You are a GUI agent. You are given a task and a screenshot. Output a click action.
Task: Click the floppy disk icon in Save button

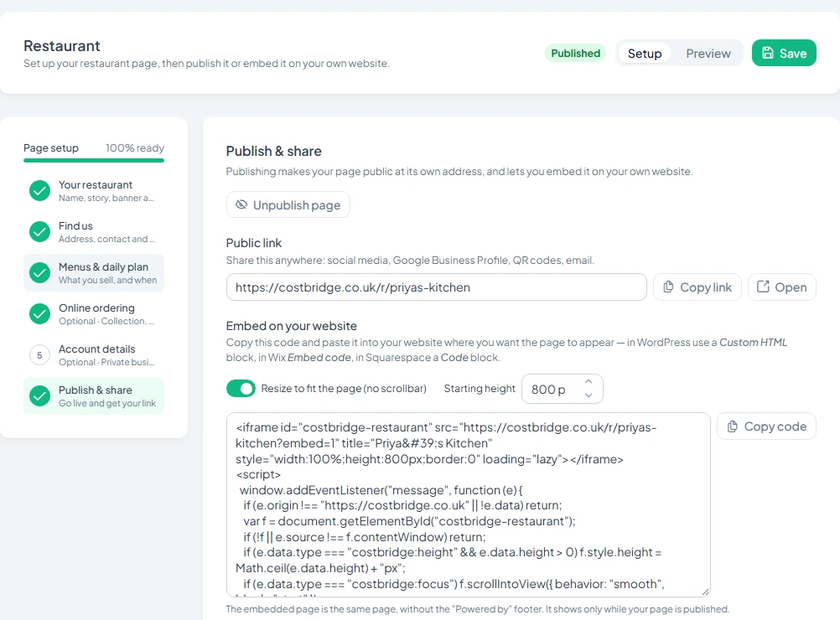click(x=768, y=53)
